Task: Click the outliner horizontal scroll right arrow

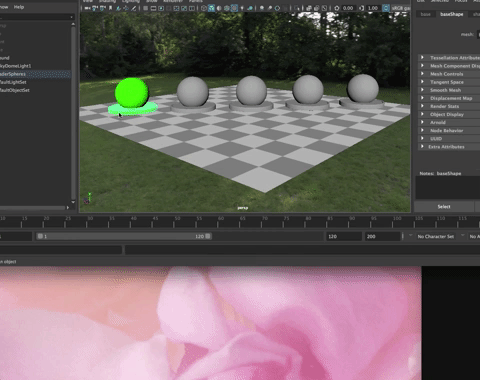Action: [x=68, y=208]
